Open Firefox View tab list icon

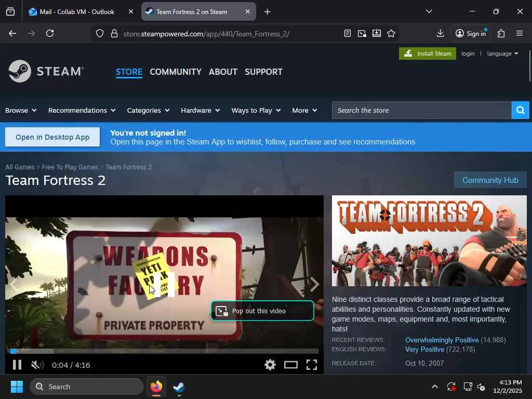click(x=10, y=12)
